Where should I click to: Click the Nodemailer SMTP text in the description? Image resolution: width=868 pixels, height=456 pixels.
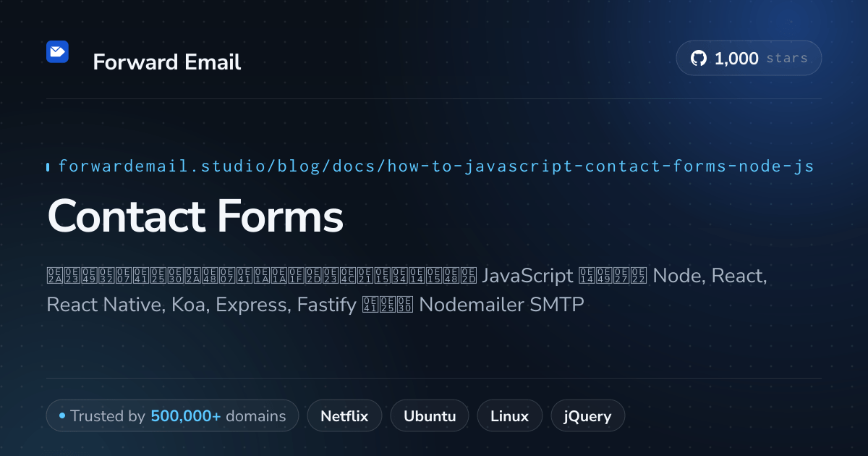click(x=501, y=305)
